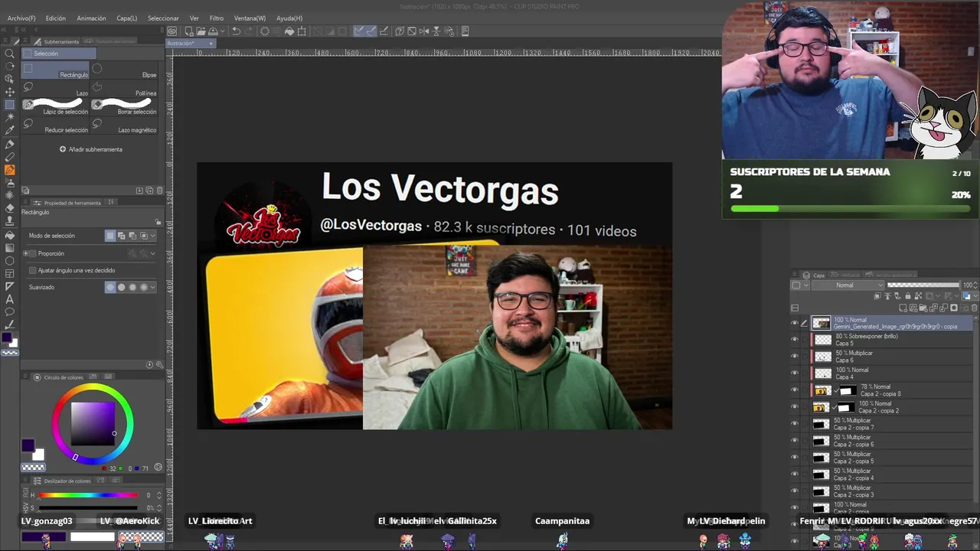Select the Rectángulo sub tool

(x=56, y=71)
